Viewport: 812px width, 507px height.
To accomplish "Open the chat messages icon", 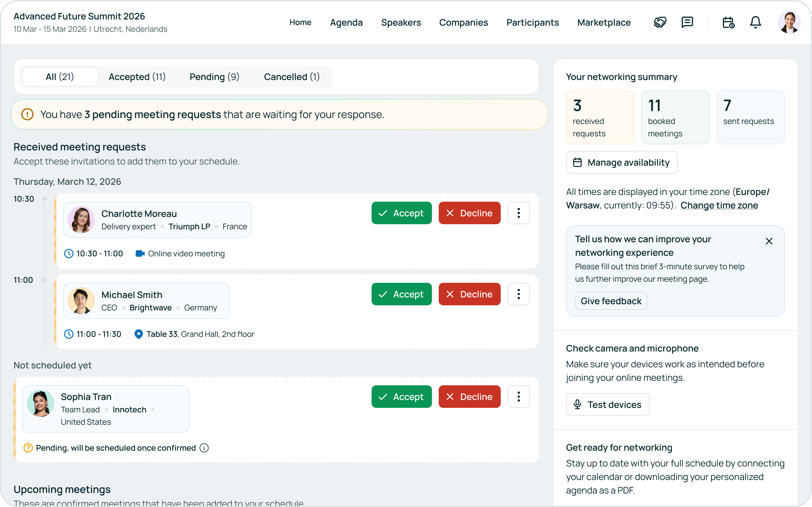I will click(x=687, y=23).
